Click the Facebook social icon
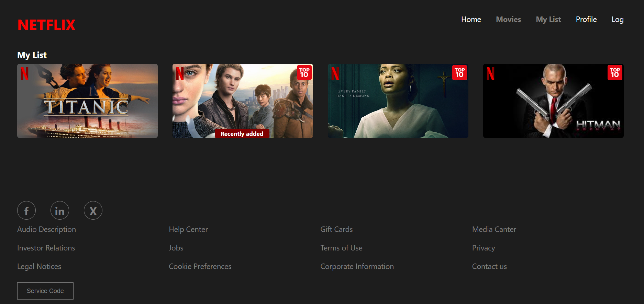The height and width of the screenshot is (304, 644). point(26,210)
